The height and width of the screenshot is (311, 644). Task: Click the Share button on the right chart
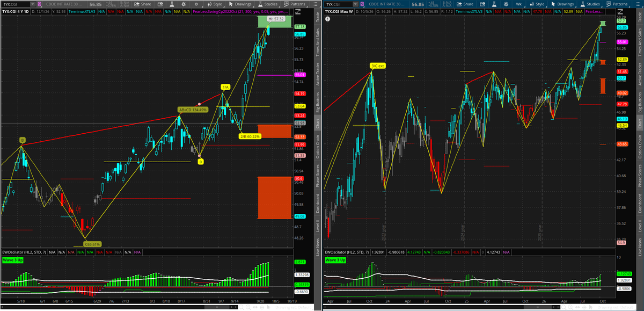click(464, 4)
